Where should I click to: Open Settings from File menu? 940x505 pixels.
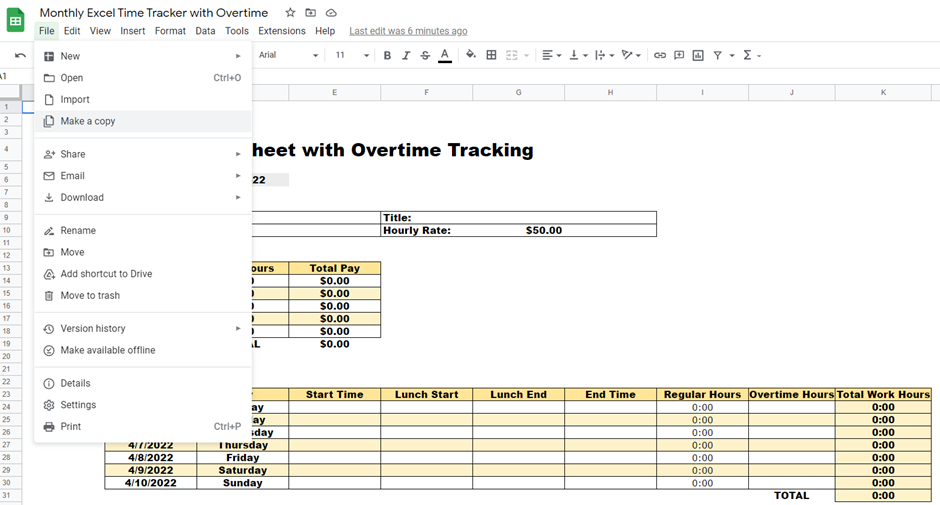tap(143, 404)
